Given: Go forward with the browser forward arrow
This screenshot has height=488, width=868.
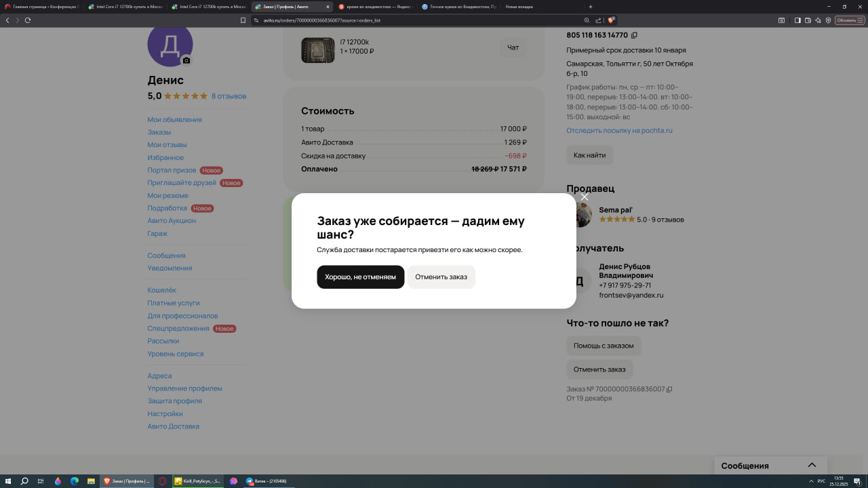Looking at the screenshot, I should point(18,20).
